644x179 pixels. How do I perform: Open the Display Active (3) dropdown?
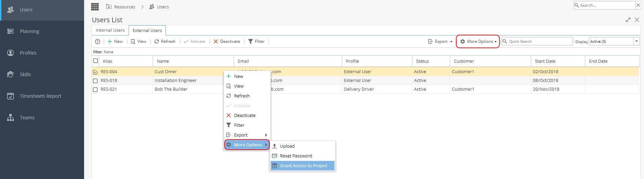pyautogui.click(x=614, y=41)
